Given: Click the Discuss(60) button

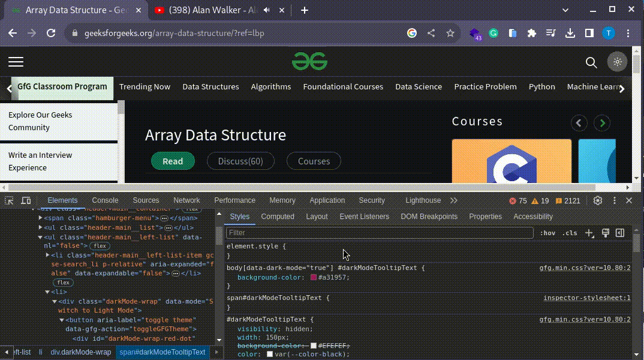Looking at the screenshot, I should pyautogui.click(x=240, y=161).
